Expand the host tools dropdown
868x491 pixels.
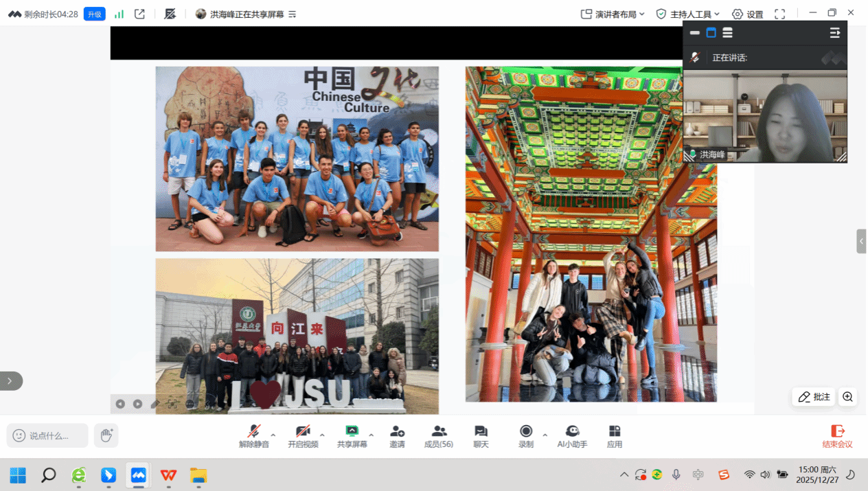(x=688, y=14)
